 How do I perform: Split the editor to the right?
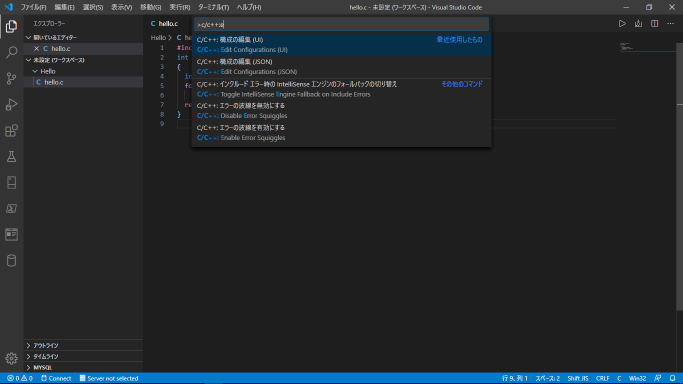(654, 24)
